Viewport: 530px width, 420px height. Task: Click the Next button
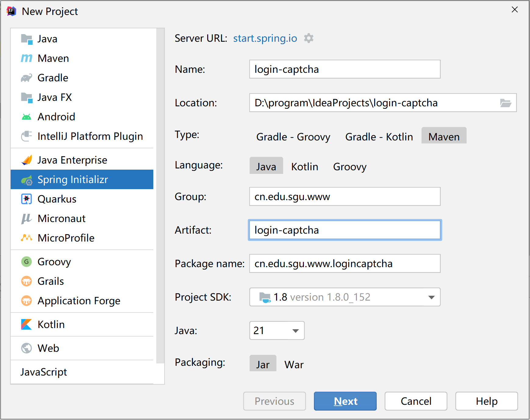coord(345,401)
